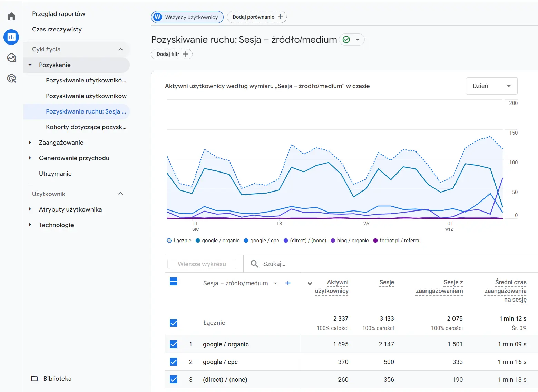Click the (direct) / (none) row label
Viewport: 538px width, 392px height.
click(225, 380)
